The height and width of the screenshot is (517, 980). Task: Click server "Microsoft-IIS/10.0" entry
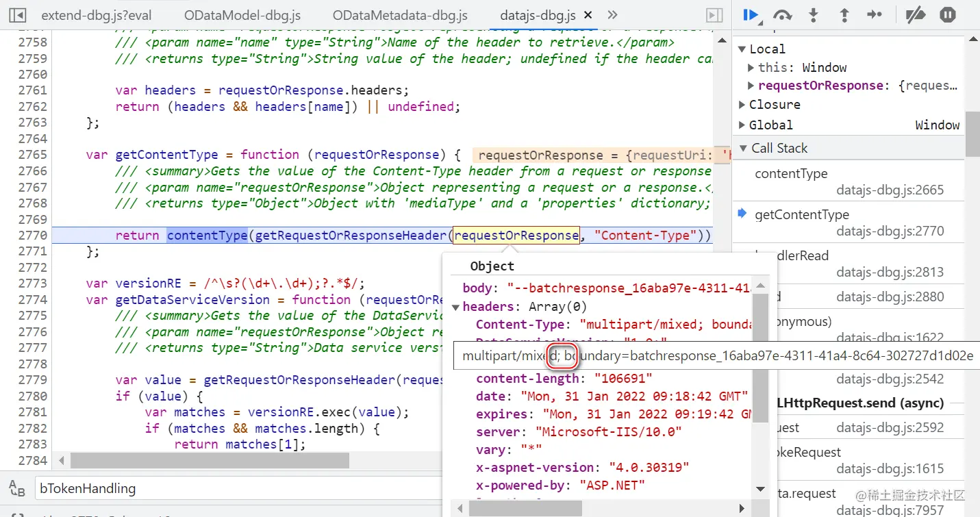click(579, 431)
